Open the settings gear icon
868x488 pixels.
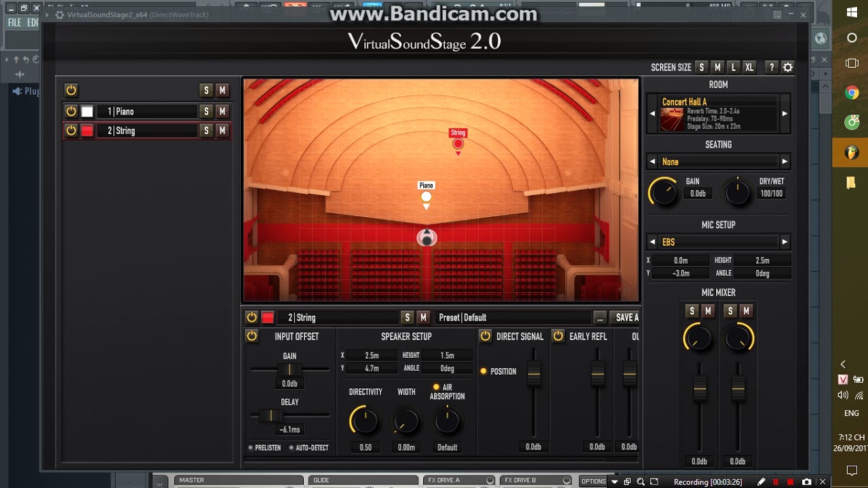[787, 67]
